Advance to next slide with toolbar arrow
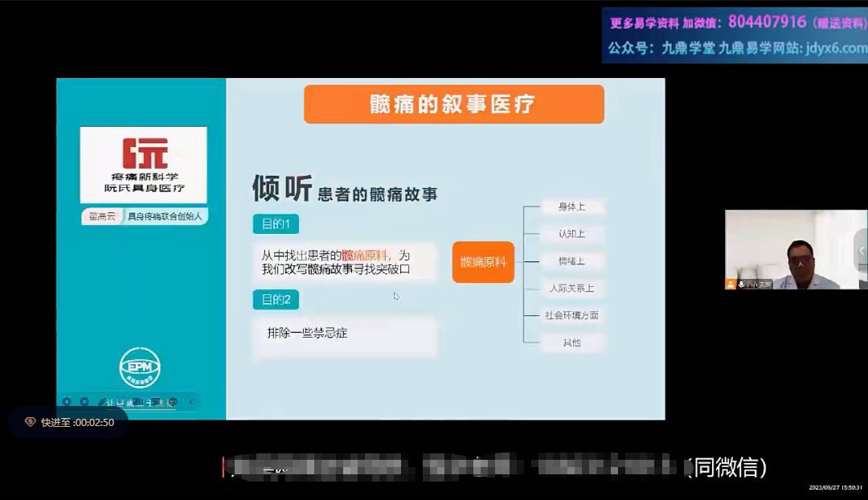 point(84,402)
